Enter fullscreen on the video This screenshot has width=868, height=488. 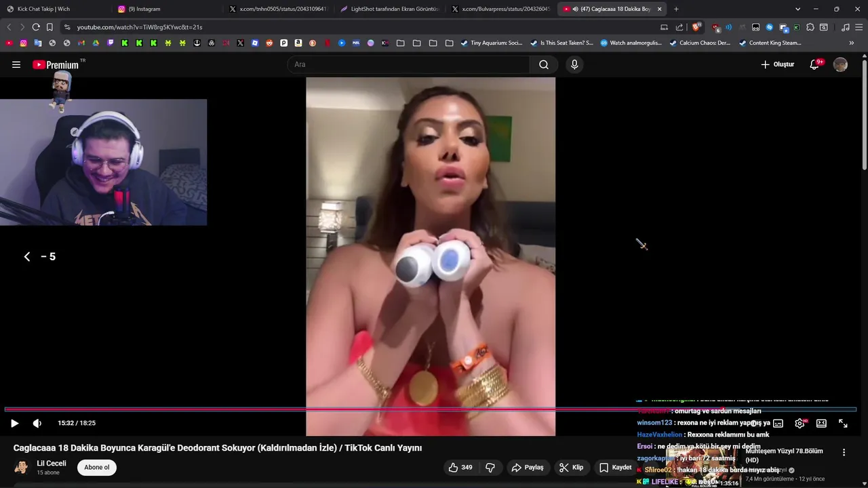(x=843, y=423)
